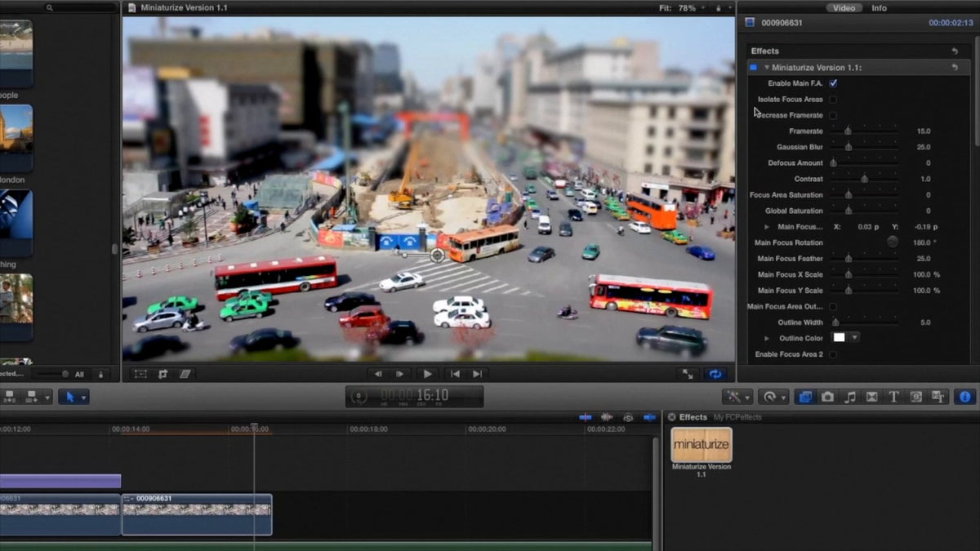The height and width of the screenshot is (551, 980).
Task: Toggle the solo headphones icon
Action: click(x=628, y=417)
